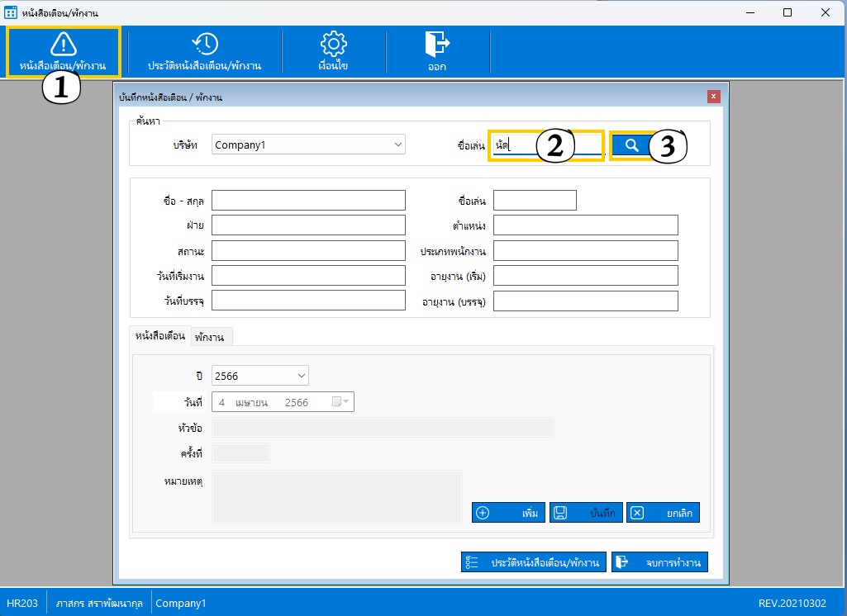The image size is (847, 616).
Task: Click ประวัติหนังสือเตือน/พักงาน button at dialog bottom
Action: tap(534, 562)
